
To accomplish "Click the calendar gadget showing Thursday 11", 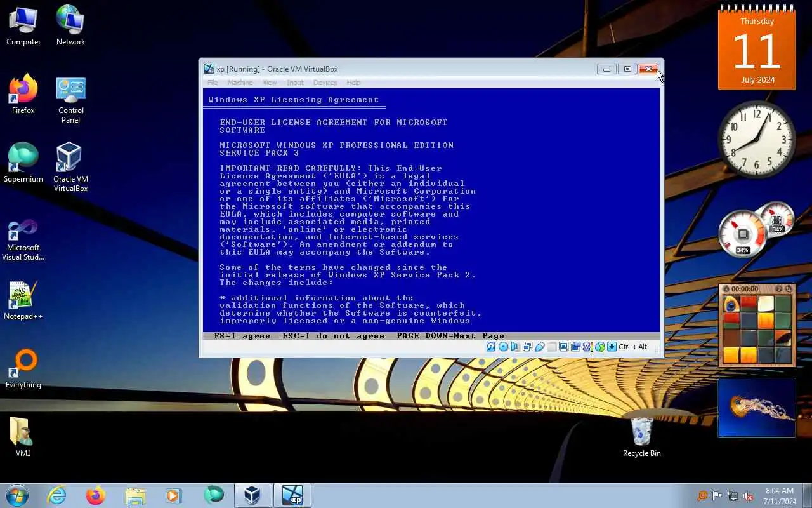I will pos(756,48).
